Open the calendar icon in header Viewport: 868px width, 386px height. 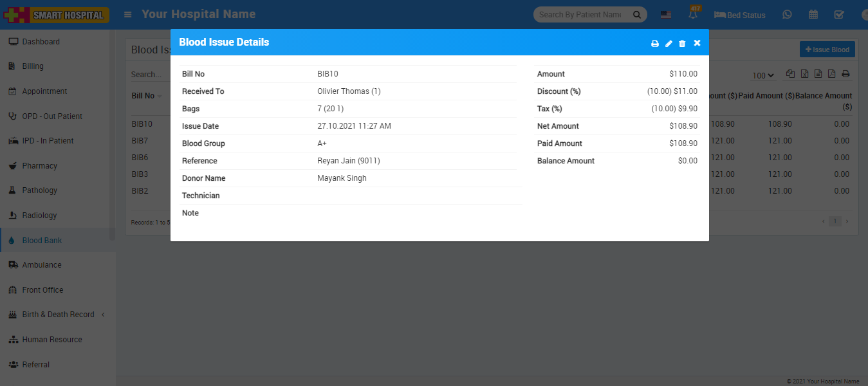(813, 15)
